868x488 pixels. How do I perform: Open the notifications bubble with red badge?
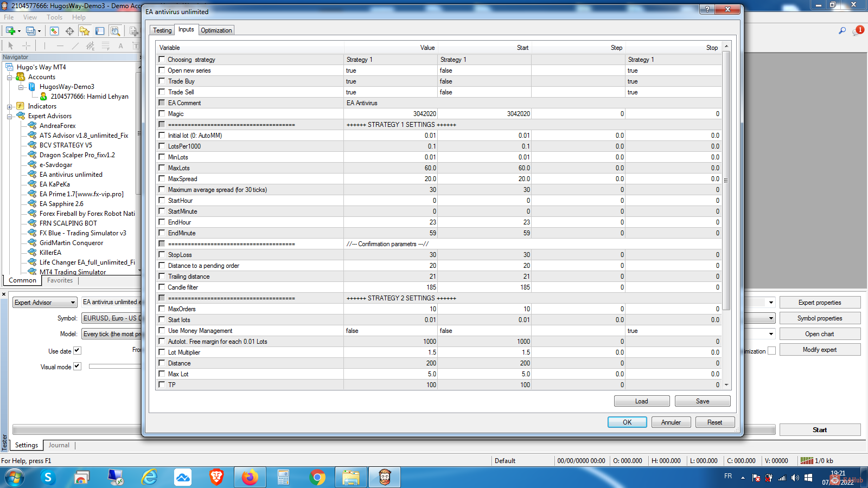(x=858, y=31)
